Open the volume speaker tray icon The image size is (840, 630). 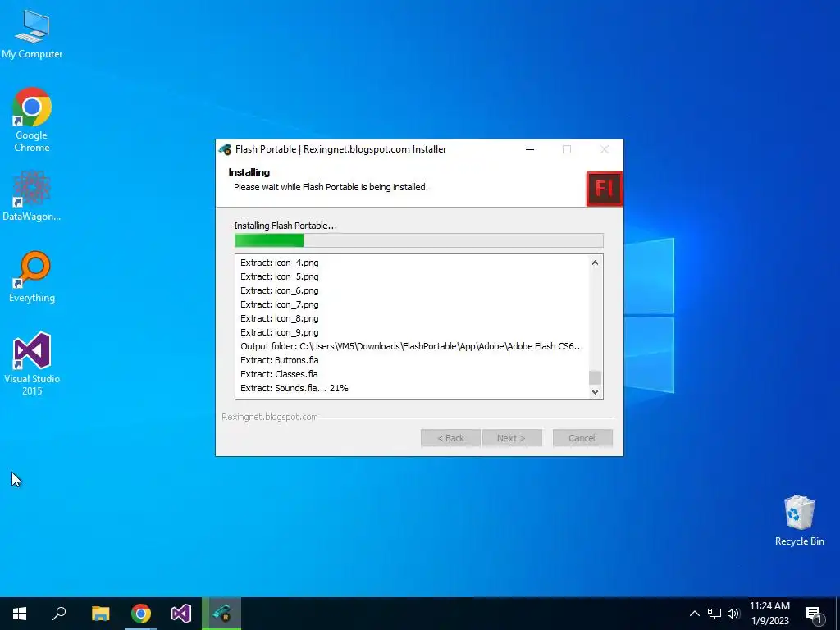coord(733,614)
